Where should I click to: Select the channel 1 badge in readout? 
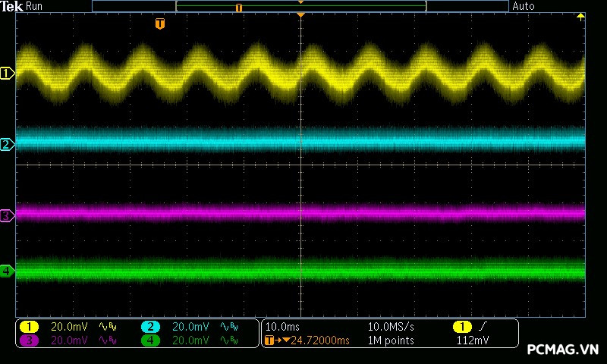click(x=29, y=327)
